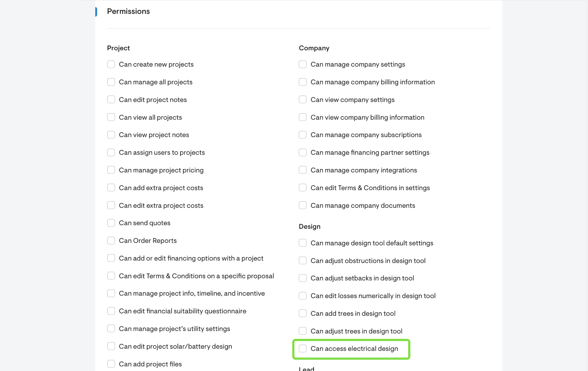Check 'Can manage company settings' permission
This screenshot has width=588, height=371.
303,64
